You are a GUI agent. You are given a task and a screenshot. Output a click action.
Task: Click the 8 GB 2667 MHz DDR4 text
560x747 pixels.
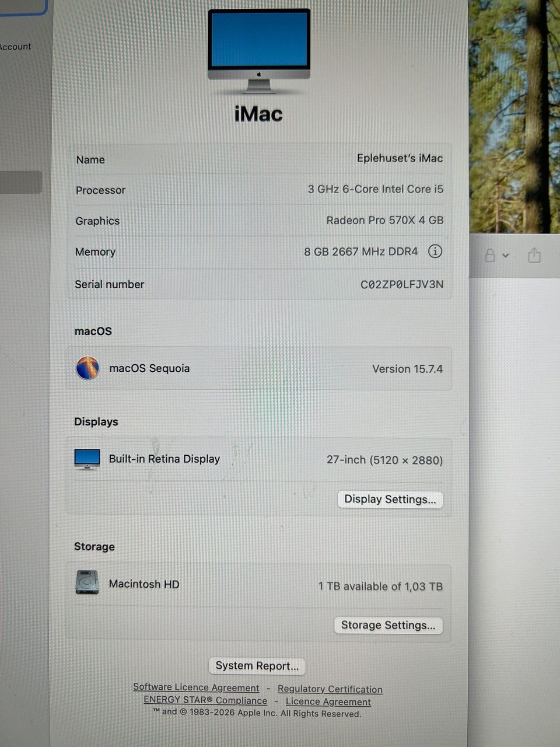click(361, 252)
